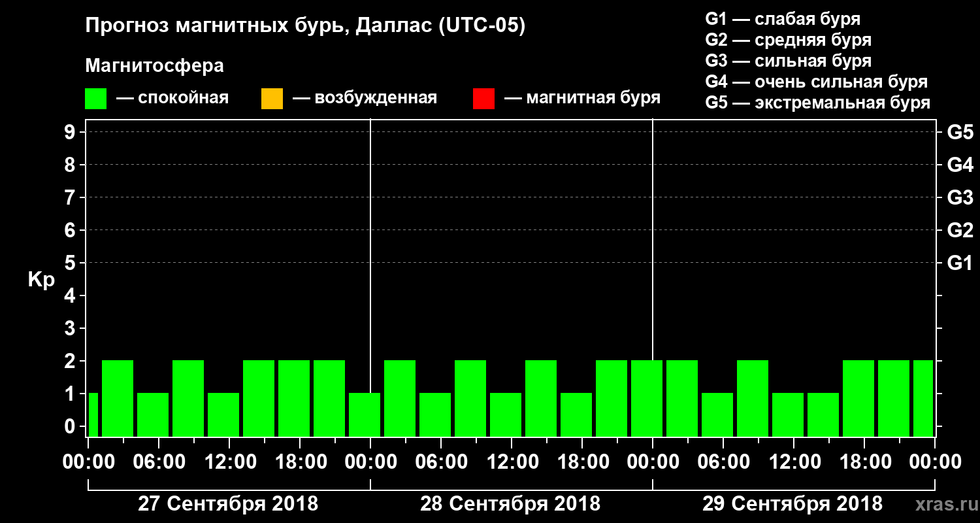Click the '12:00' time label for 28 Сентября
980x523 pixels.
pos(512,462)
